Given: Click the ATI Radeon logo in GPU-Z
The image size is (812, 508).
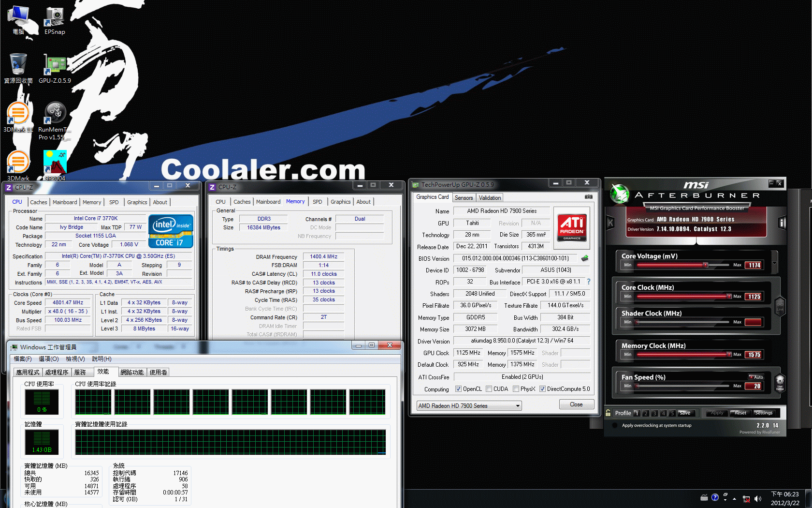Looking at the screenshot, I should (572, 227).
